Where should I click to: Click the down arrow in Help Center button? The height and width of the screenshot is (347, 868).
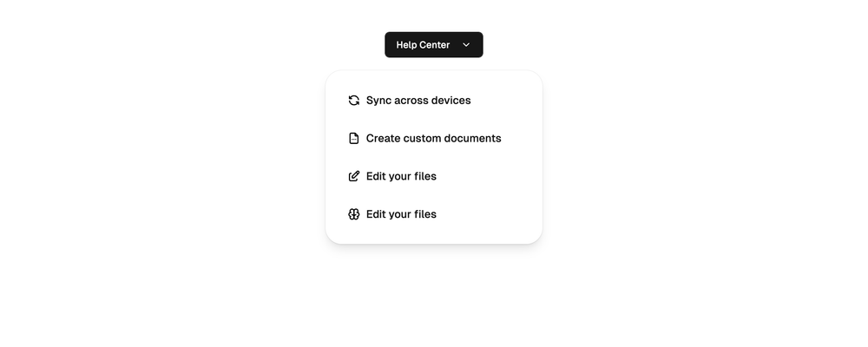point(466,45)
